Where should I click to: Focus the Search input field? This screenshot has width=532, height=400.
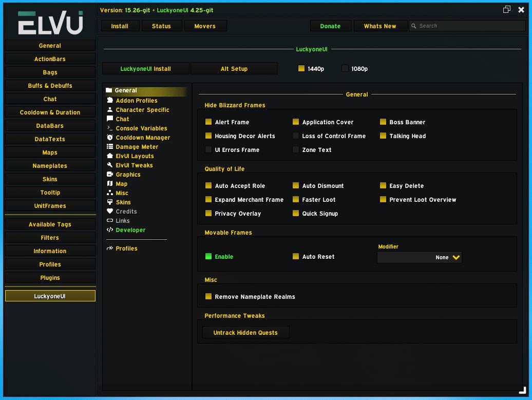(467, 26)
